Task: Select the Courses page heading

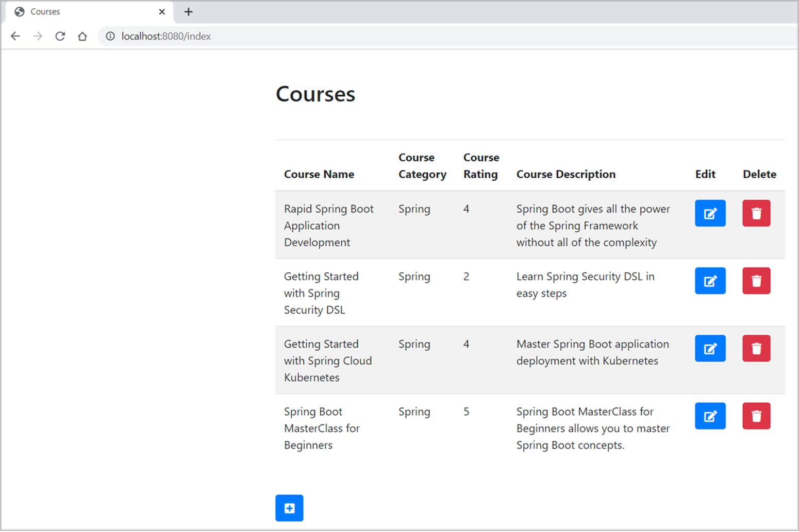Action: pos(315,94)
